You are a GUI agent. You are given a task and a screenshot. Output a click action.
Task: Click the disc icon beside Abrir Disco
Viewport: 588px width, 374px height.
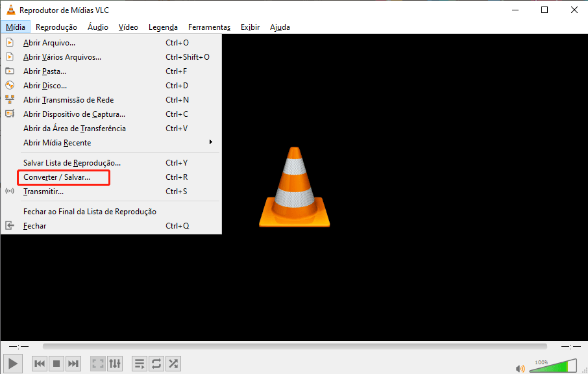click(9, 85)
